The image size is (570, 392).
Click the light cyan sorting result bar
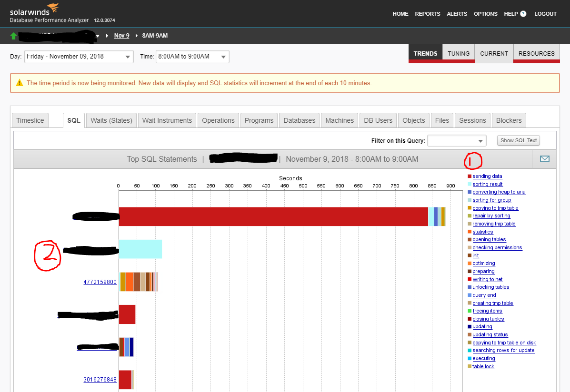(x=140, y=249)
